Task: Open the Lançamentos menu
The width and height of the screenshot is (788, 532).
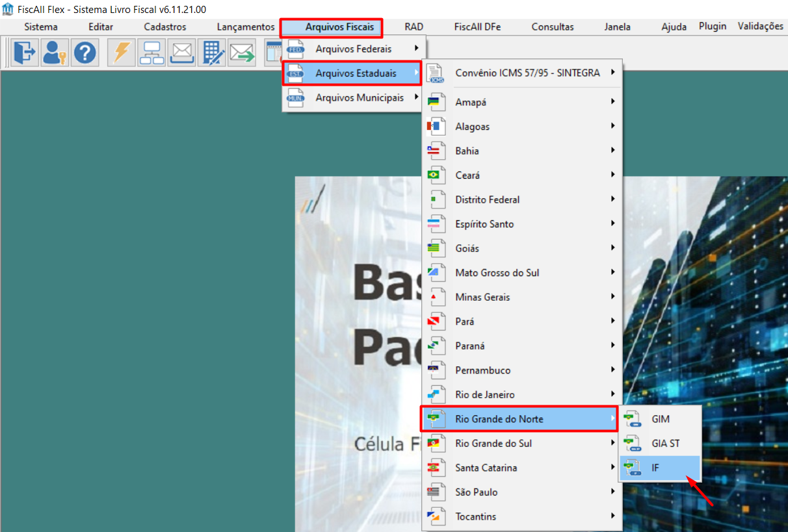Action: [246, 27]
